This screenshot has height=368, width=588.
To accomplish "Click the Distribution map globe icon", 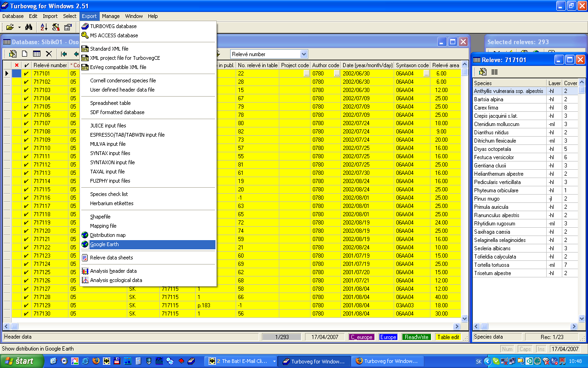I will click(85, 235).
